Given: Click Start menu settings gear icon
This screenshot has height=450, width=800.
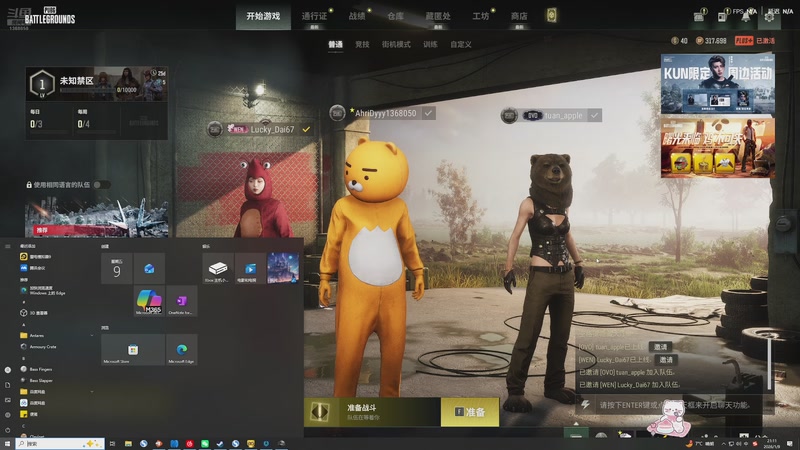Looking at the screenshot, I should coord(8,415).
